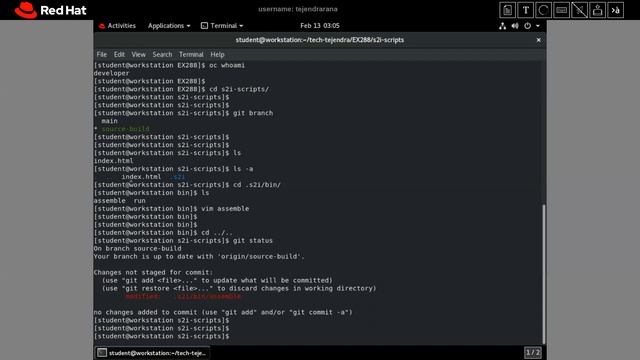Click the document icon in the top toolbar
640x360 pixels.
pos(507,10)
